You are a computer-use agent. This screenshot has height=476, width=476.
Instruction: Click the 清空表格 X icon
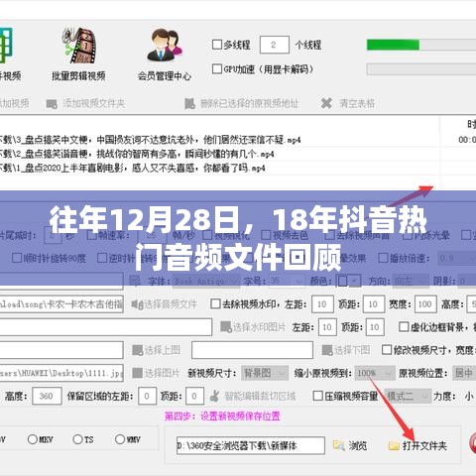pyautogui.click(x=326, y=103)
